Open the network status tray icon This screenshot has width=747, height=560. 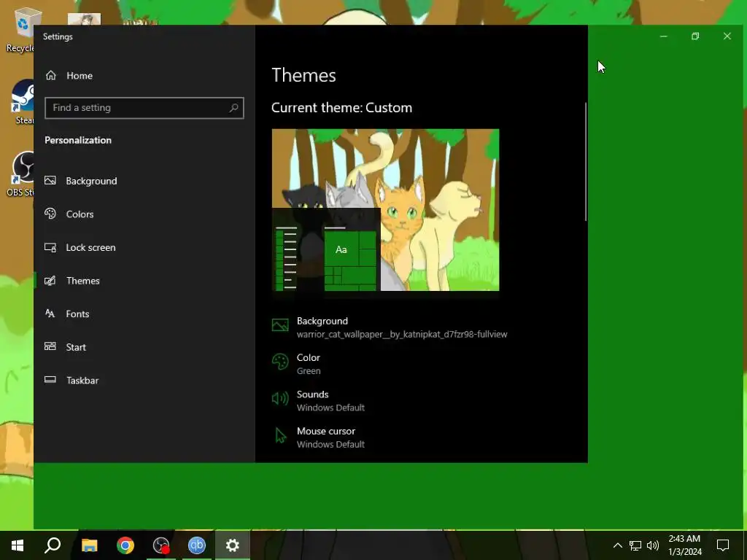point(635,545)
